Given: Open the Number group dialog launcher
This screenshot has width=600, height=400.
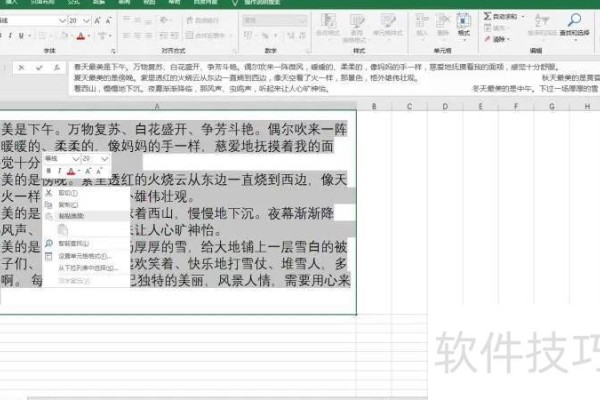Looking at the screenshot, I should 307,51.
